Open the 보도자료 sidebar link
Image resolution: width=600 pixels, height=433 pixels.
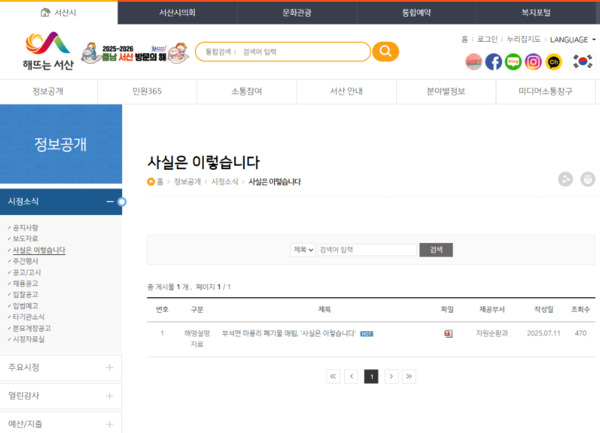pyautogui.click(x=25, y=239)
